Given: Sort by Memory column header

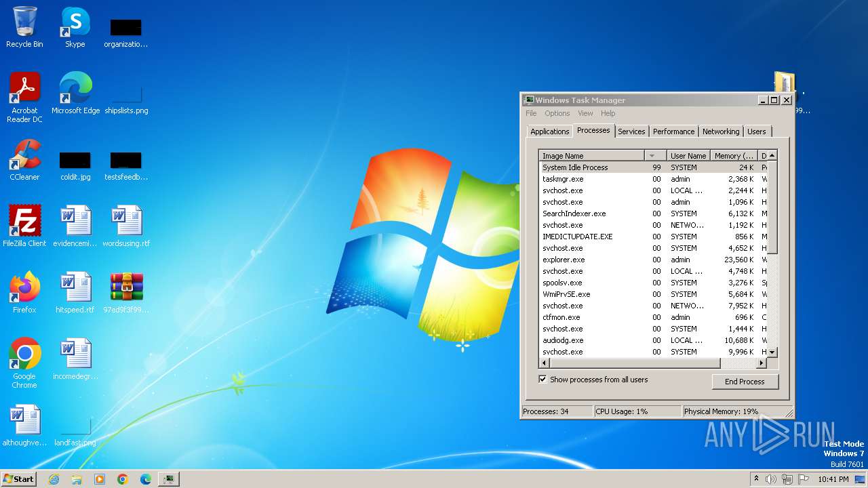Looking at the screenshot, I should click(734, 156).
